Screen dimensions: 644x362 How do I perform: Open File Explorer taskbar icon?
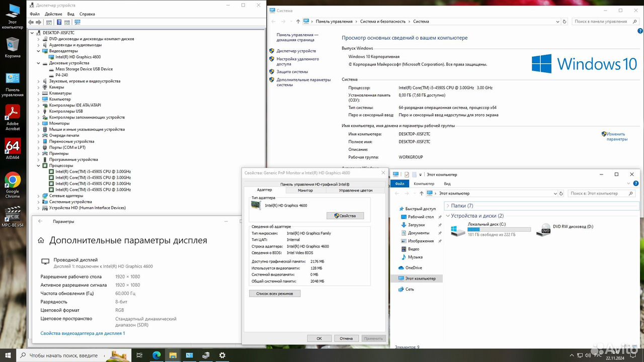pos(173,355)
